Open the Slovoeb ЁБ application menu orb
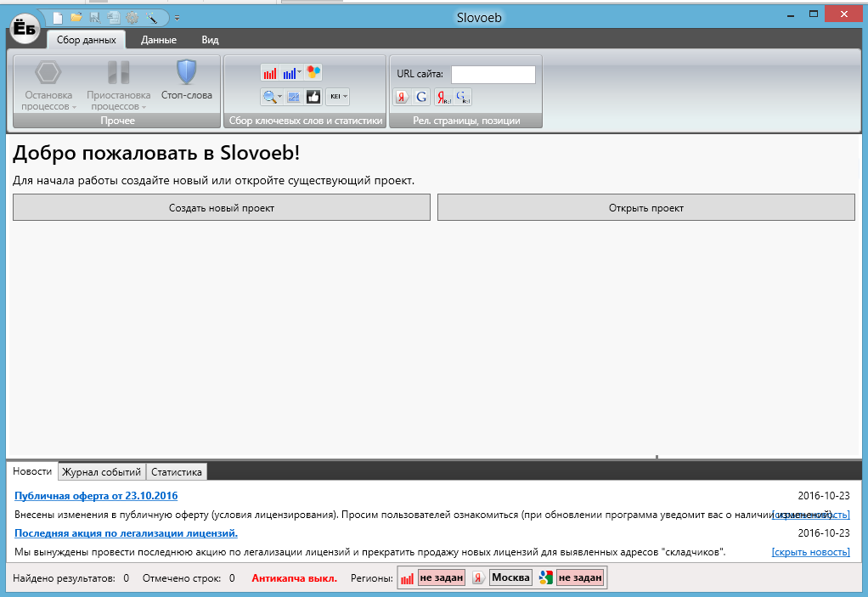The image size is (868, 597). click(25, 27)
